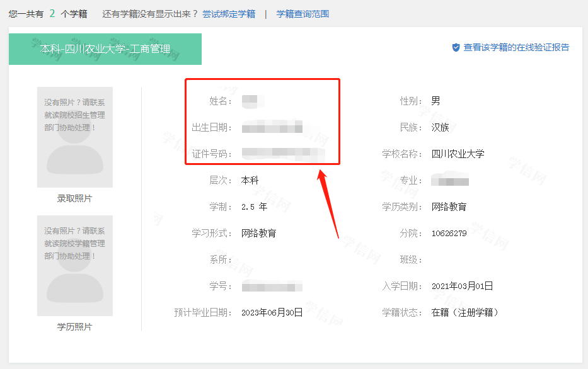Click the blurred 学号 value
588x369 pixels.
[x=272, y=287]
